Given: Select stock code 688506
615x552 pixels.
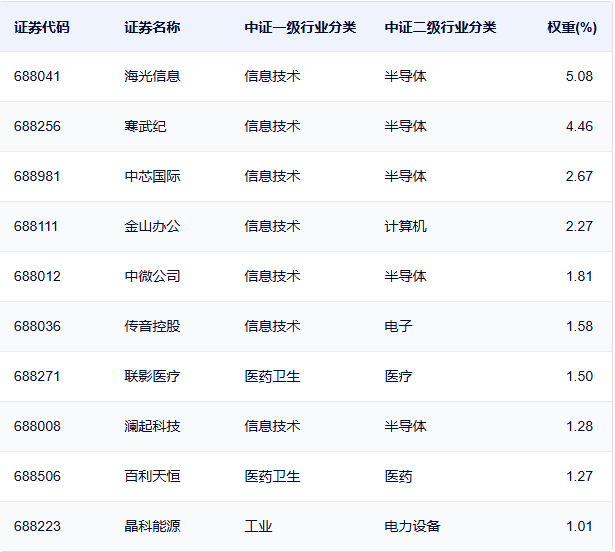Looking at the screenshot, I should 37,476.
